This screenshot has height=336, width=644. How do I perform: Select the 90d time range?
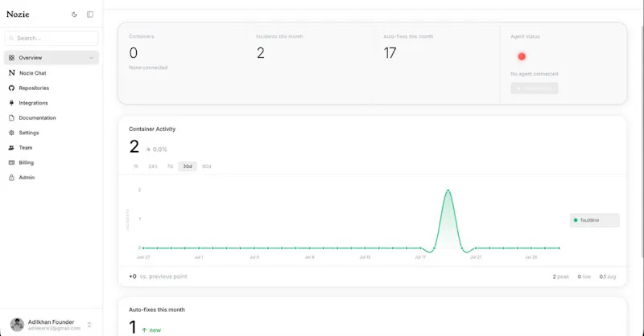pyautogui.click(x=207, y=166)
